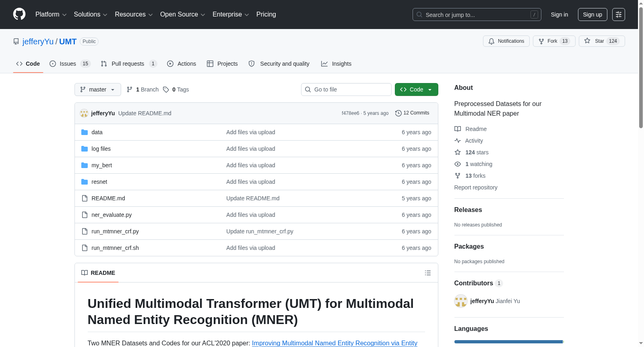The image size is (644, 347).
Task: Switch to the Actions tab
Action: tap(182, 64)
